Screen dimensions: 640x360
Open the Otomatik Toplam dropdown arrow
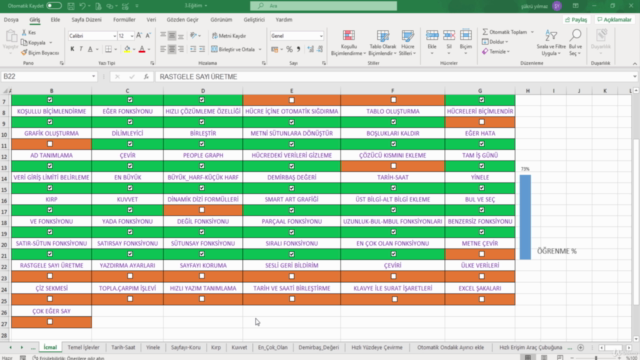(x=532, y=32)
